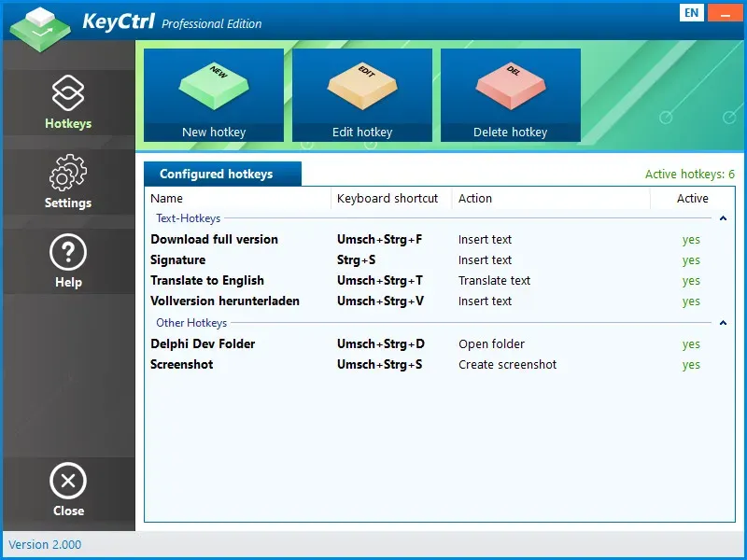Expand the Text-Hotkeys section header
This screenshot has width=747, height=560.
724,218
